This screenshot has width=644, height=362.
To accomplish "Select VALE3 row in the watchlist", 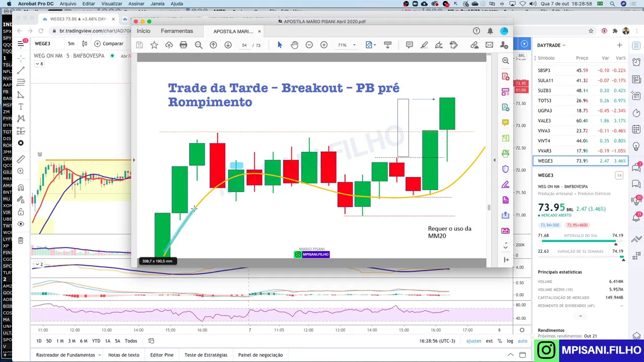I will point(581,121).
